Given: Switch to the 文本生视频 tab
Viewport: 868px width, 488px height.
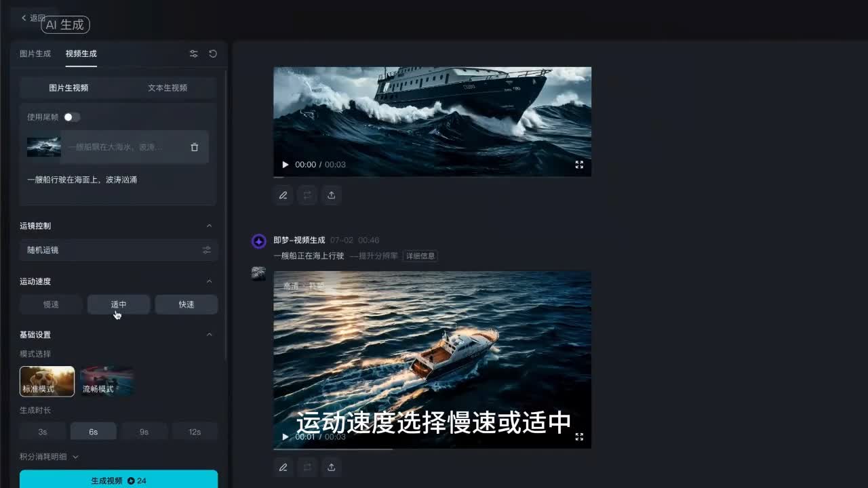Looking at the screenshot, I should pos(167,87).
